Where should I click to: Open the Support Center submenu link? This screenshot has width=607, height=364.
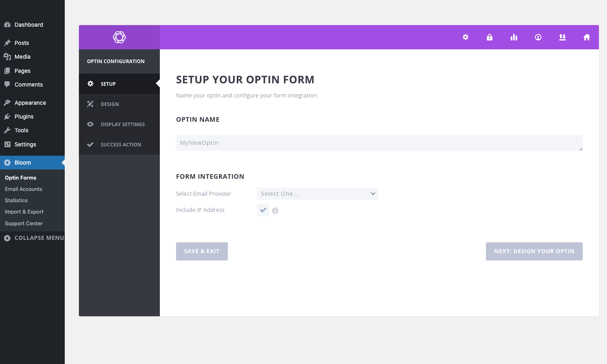click(23, 223)
